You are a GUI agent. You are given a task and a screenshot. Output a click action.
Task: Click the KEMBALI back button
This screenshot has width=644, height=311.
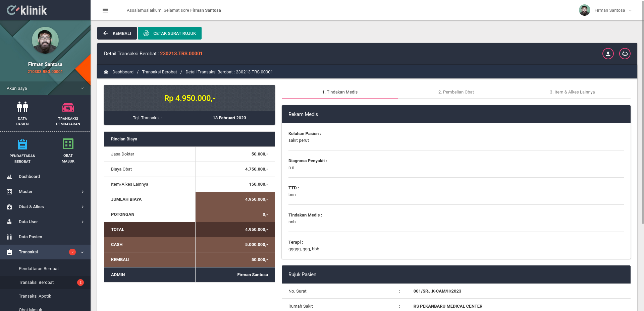(x=117, y=33)
